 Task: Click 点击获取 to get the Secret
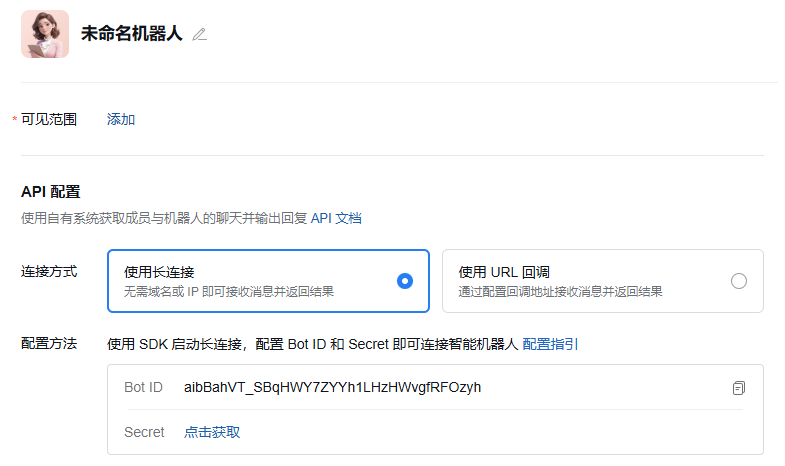(x=212, y=432)
